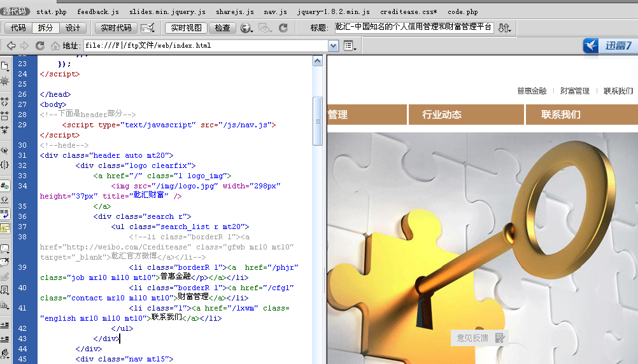Screen dimensions: 638x364
Task: Open feedback.js related file tab
Action: point(98,12)
